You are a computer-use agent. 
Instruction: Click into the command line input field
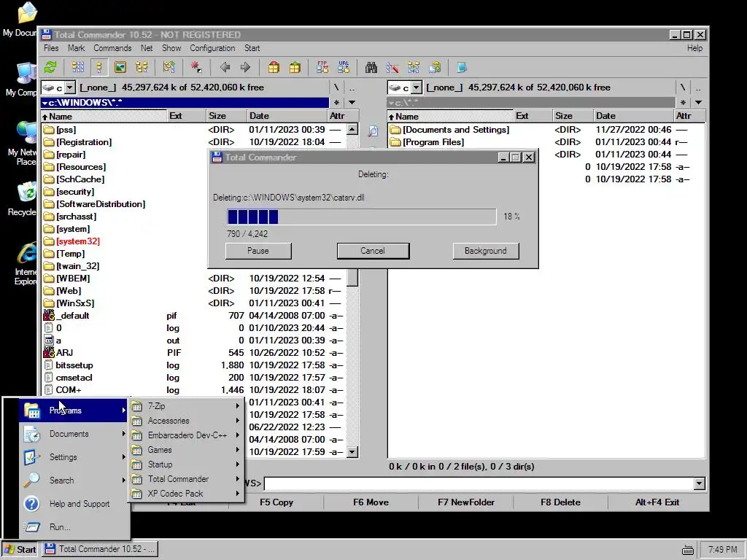(x=479, y=484)
